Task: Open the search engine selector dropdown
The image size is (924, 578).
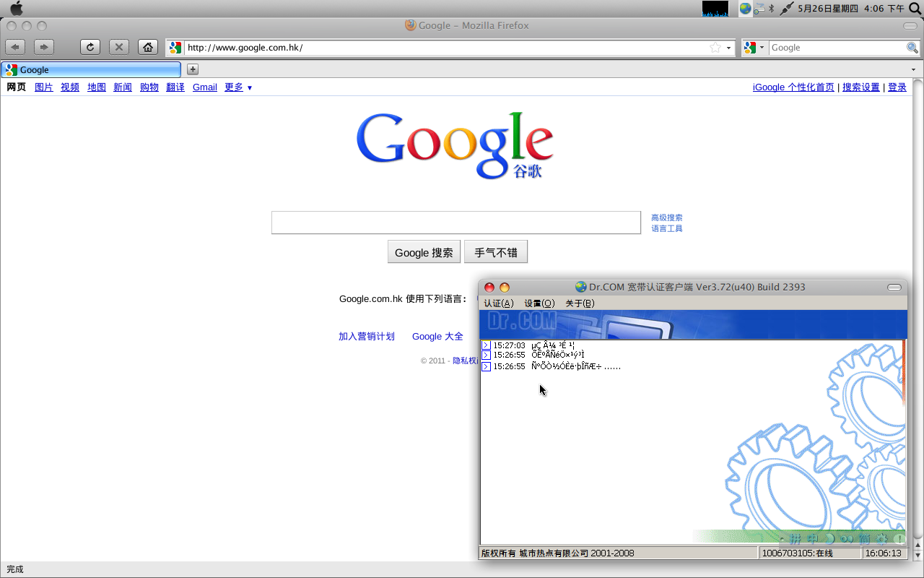Action: [x=754, y=48]
